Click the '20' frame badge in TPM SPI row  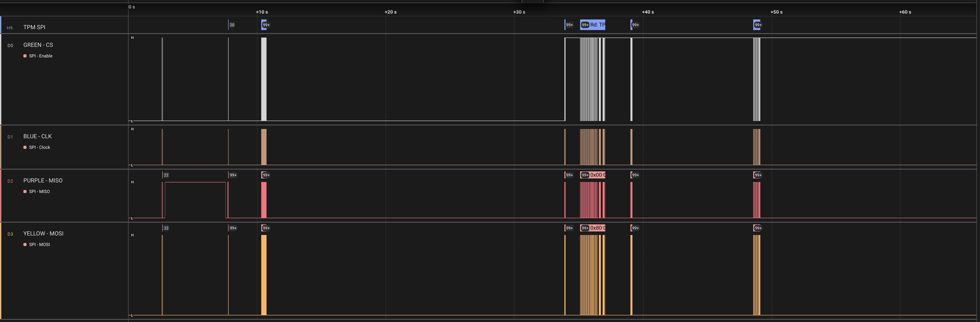232,25
